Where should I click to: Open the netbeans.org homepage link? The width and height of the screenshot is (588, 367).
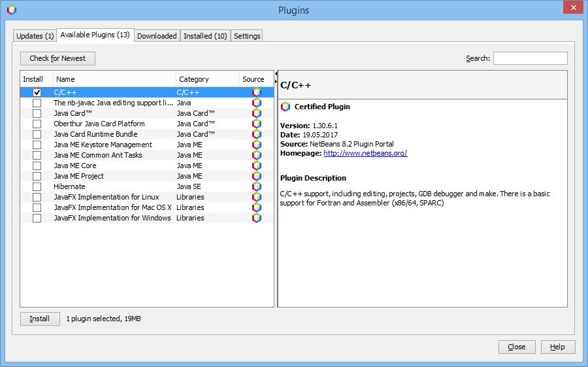point(365,153)
